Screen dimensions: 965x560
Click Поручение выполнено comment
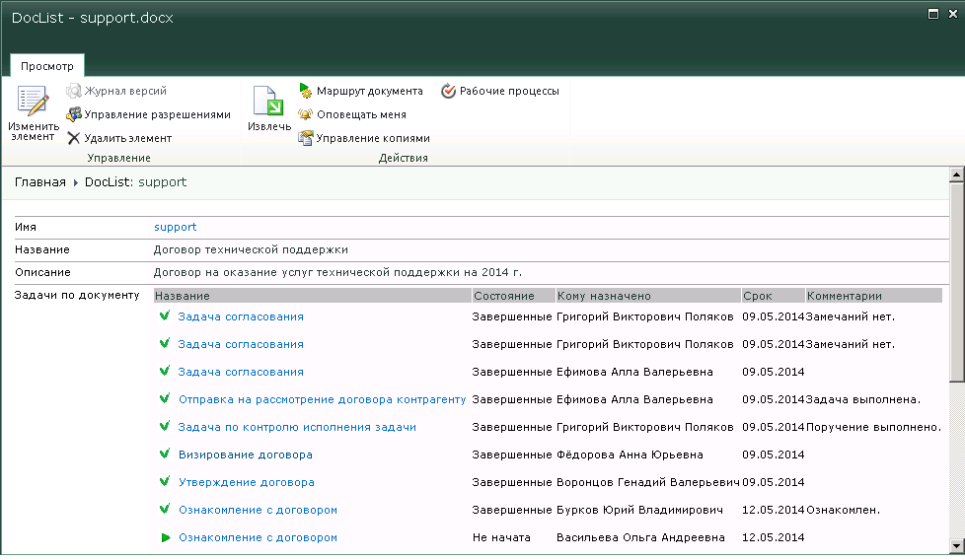tap(874, 427)
